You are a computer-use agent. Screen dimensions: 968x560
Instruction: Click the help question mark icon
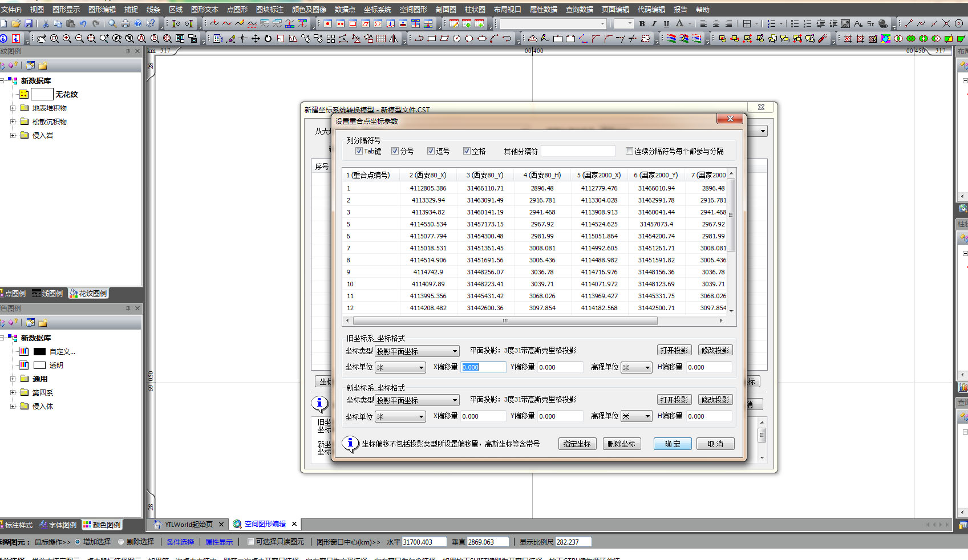pyautogui.click(x=138, y=23)
